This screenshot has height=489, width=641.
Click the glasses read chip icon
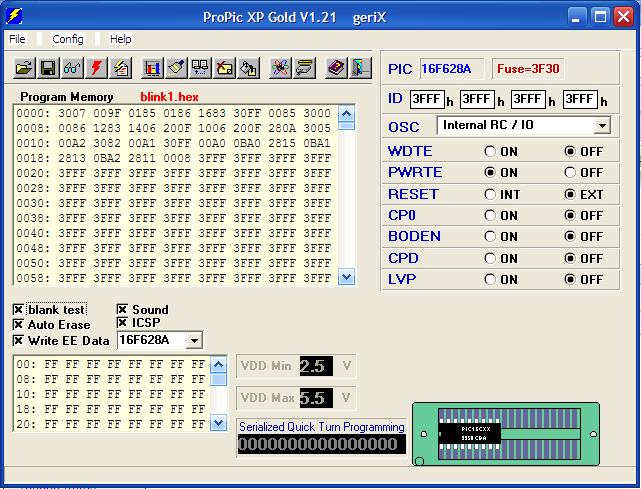click(72, 68)
